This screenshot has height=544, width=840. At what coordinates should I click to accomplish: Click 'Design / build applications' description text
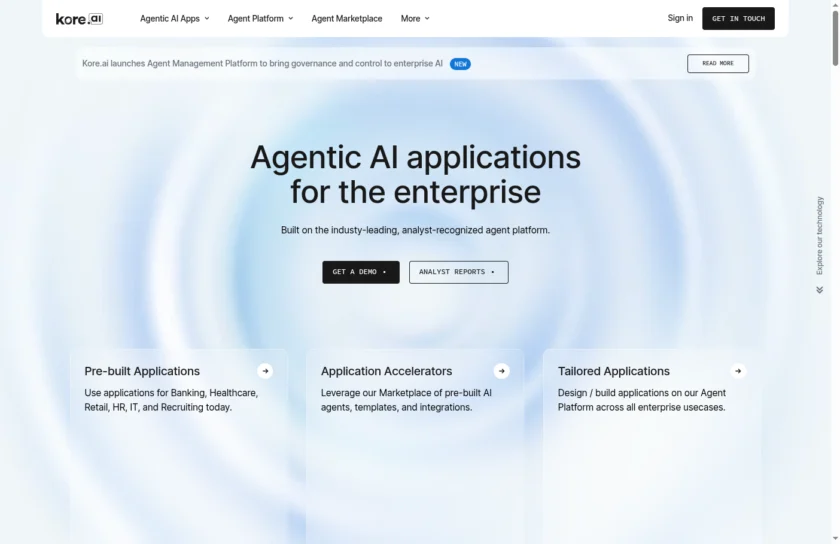pyautogui.click(x=642, y=400)
